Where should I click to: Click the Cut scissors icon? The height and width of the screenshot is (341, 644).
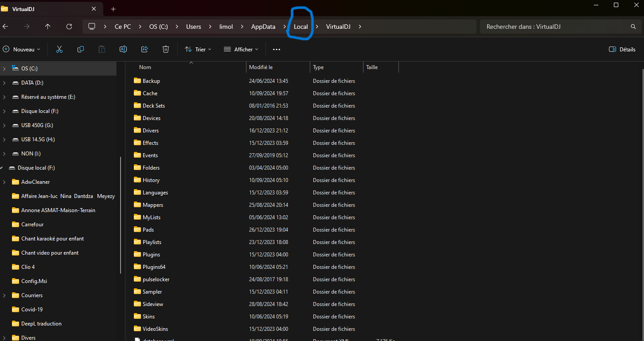pos(59,50)
